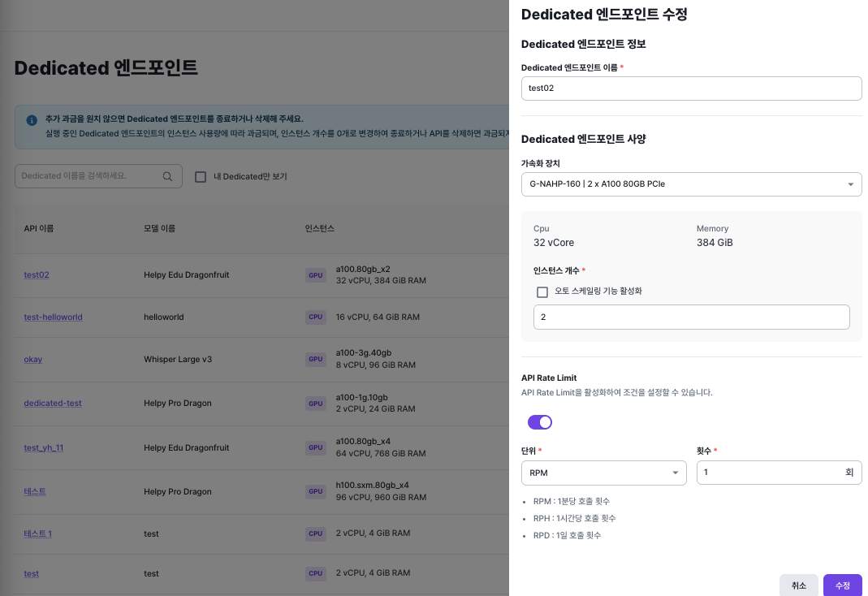Click the GPU badge in the dedicated-test row
The width and height of the screenshot is (868, 596).
coord(315,403)
